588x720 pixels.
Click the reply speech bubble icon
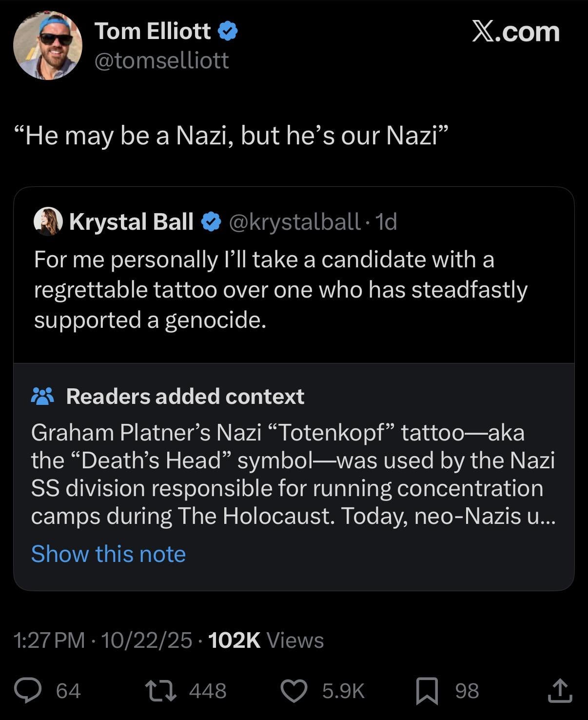[x=27, y=691]
